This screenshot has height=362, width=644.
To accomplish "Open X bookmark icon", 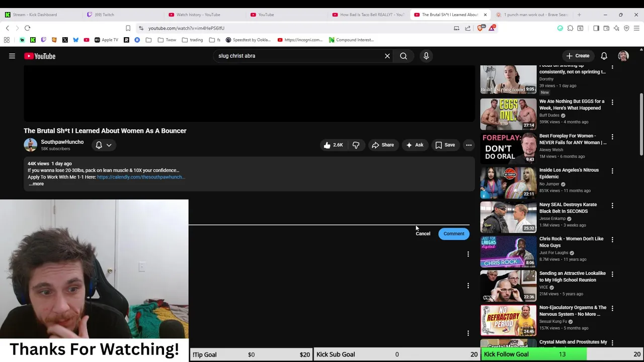I will [x=65, y=40].
